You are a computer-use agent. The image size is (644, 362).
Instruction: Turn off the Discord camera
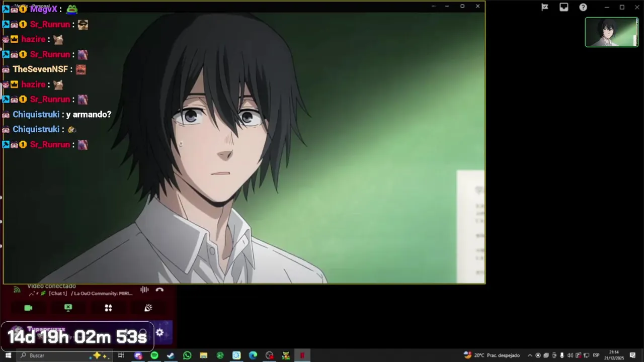(x=28, y=308)
